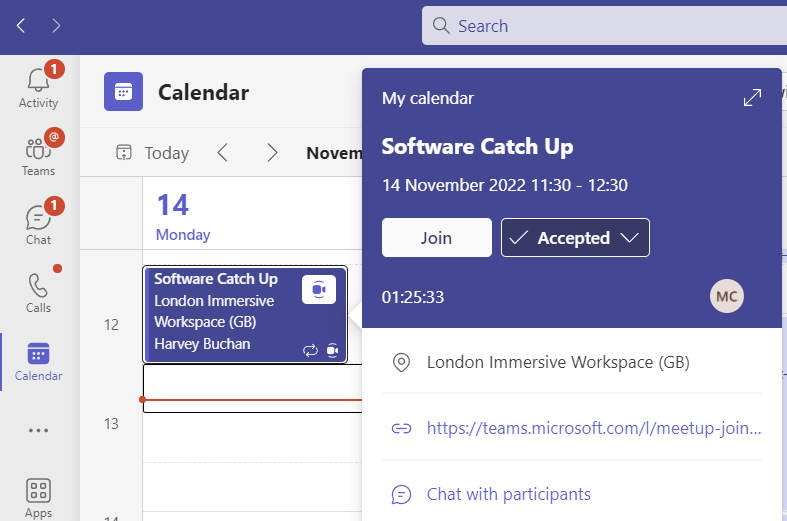Open the Apps icon in sidebar

tap(38, 497)
